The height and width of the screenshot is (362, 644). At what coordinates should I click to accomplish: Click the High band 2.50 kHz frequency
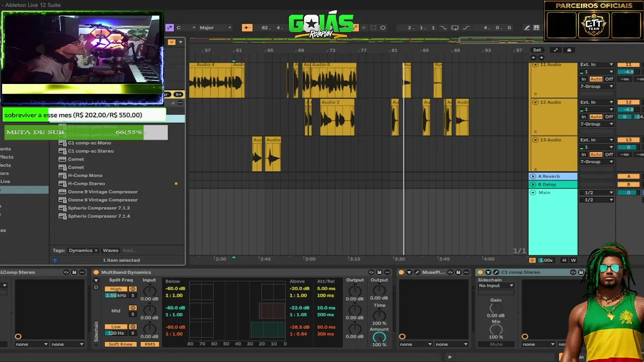(x=116, y=296)
